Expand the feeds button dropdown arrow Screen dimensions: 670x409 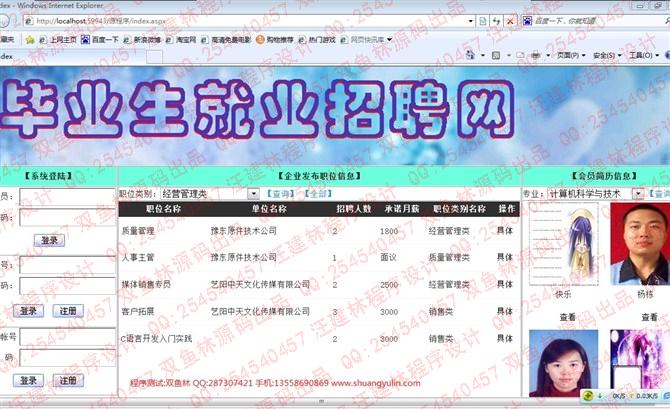pyautogui.click(x=508, y=56)
